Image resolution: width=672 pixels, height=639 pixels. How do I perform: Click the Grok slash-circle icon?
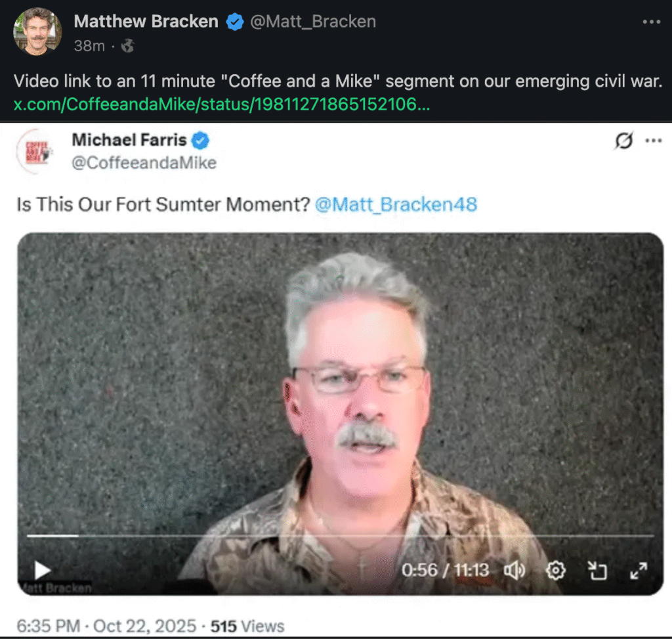(x=624, y=141)
